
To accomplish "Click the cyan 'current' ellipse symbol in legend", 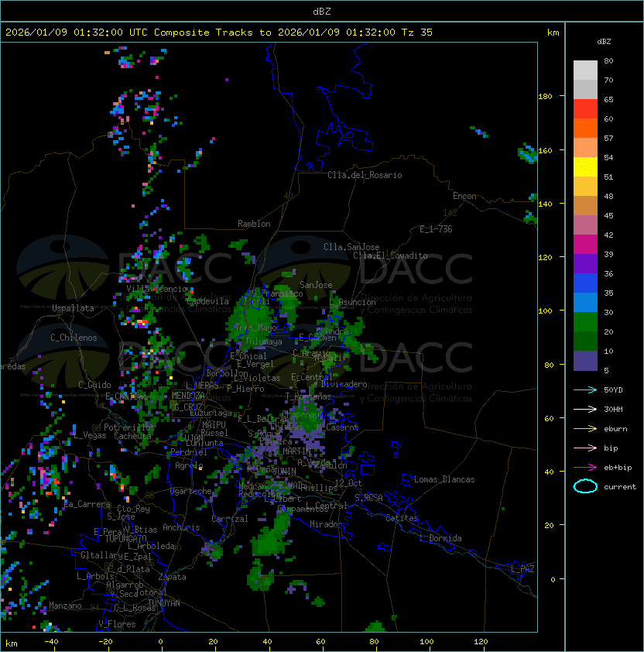I will coord(585,486).
